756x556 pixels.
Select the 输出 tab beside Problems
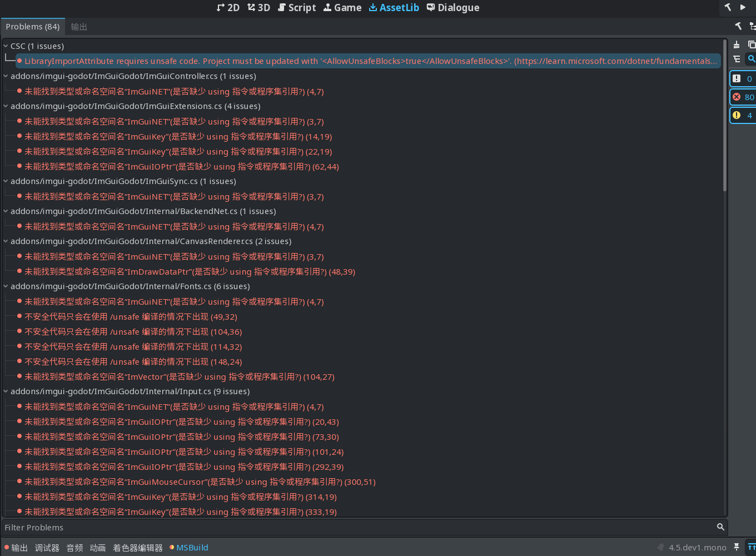79,27
